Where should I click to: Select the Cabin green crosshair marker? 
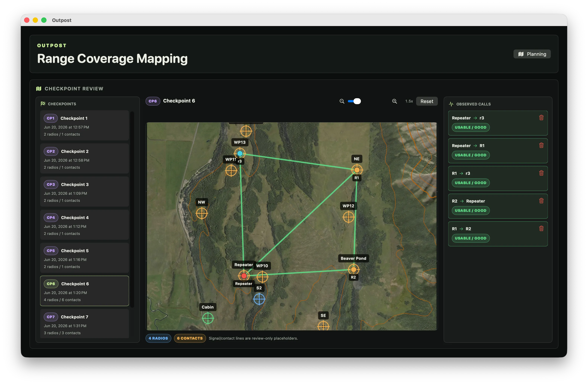pyautogui.click(x=208, y=318)
